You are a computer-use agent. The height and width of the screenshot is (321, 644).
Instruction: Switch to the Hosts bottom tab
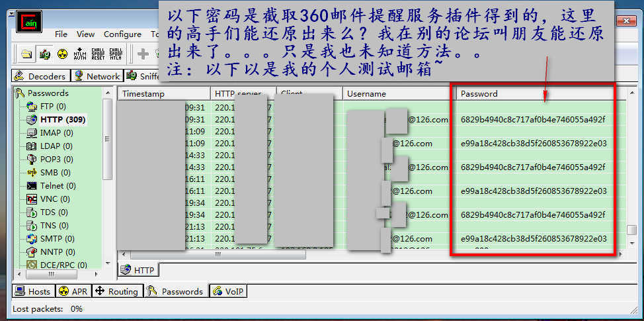coord(33,291)
